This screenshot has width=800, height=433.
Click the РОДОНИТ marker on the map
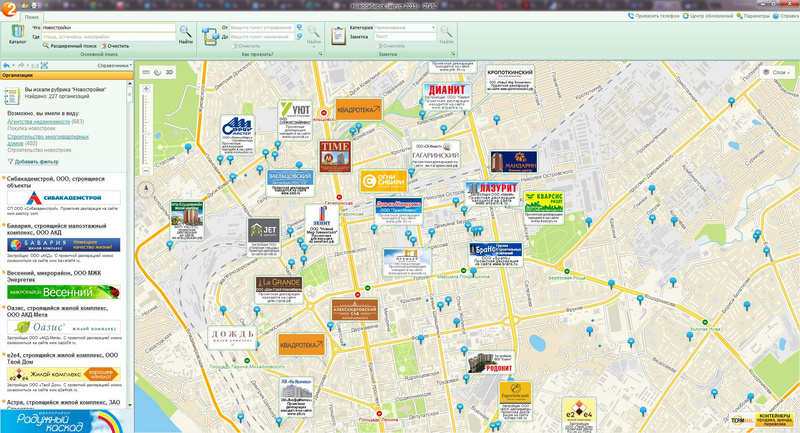(490, 363)
